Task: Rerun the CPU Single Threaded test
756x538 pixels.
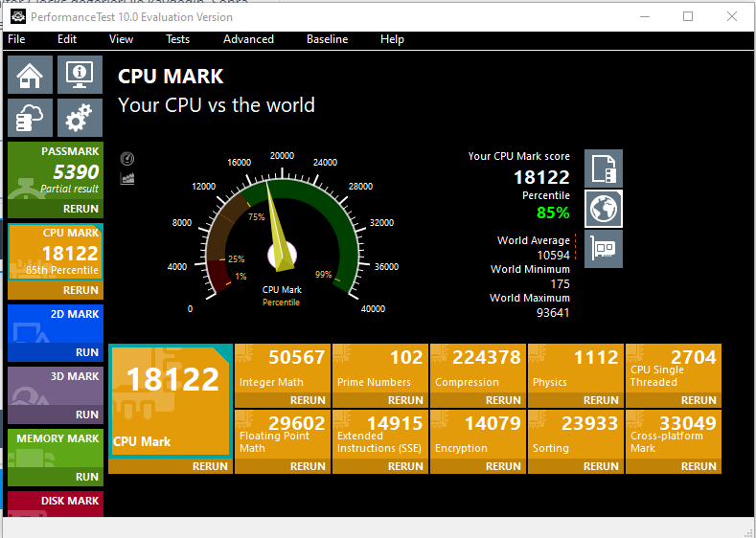Action: 699,400
